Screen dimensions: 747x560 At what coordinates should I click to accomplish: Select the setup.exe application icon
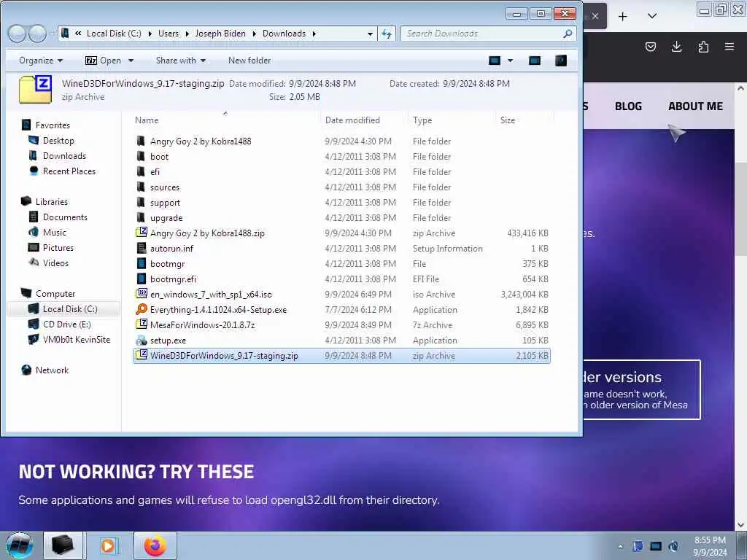[142, 340]
